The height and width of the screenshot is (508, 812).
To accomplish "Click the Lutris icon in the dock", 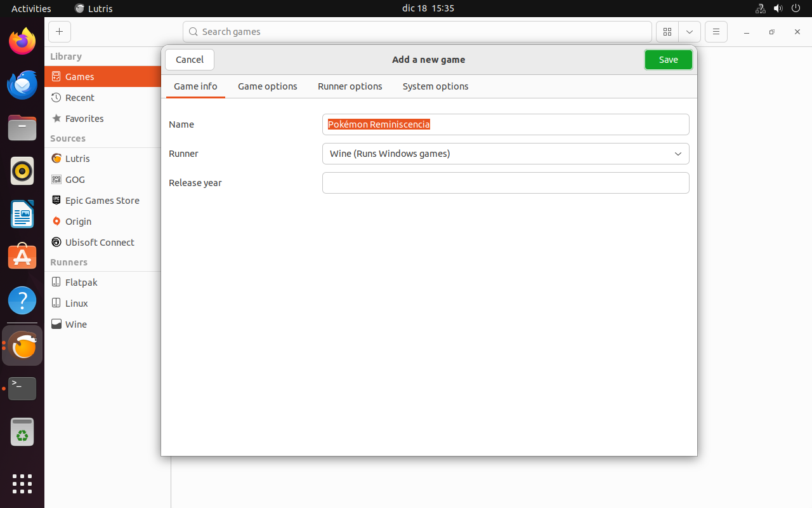I will coord(23,345).
